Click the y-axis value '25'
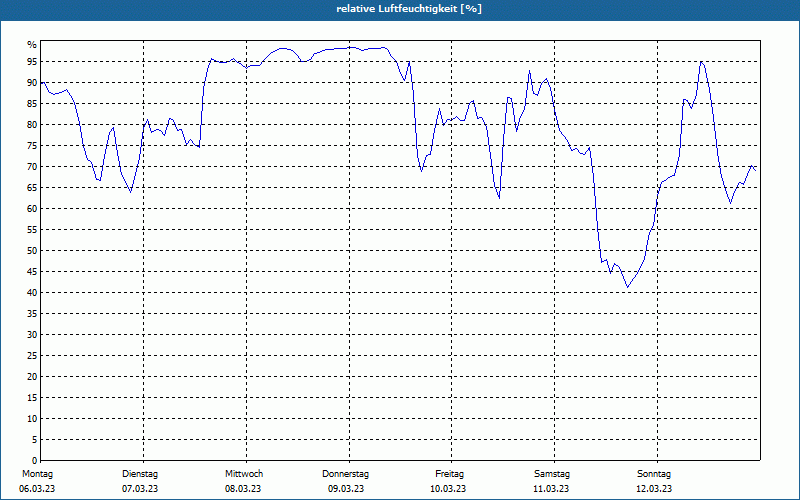800x500 pixels. click(32, 356)
